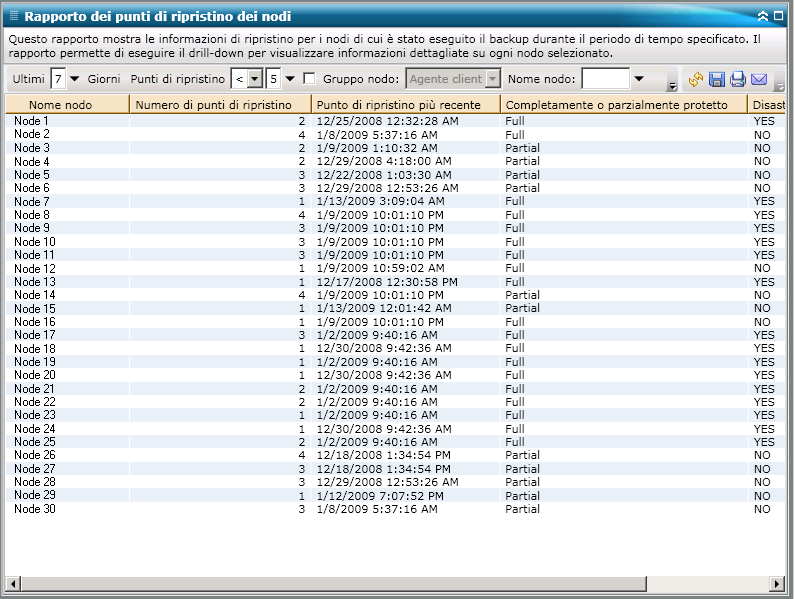
Task: Select the Node 22 row
Action: pos(395,402)
